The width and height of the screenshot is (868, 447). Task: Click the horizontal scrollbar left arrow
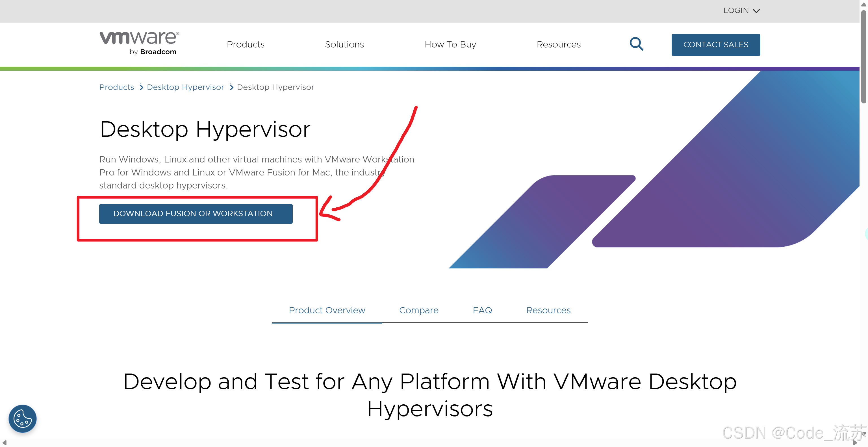(5, 443)
